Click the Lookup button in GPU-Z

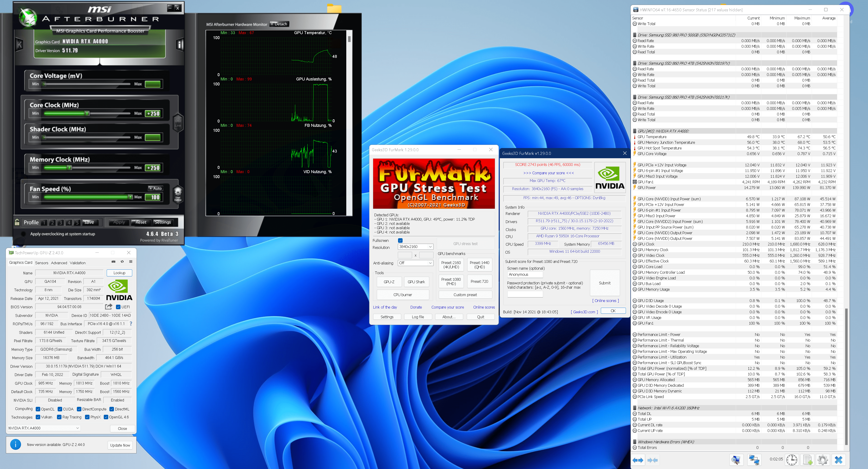pos(119,273)
